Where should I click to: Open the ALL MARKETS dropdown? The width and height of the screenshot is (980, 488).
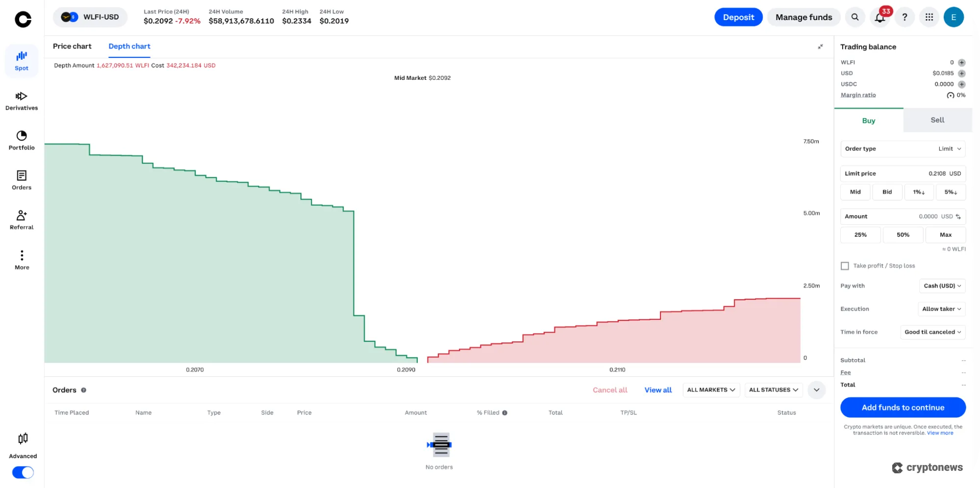[711, 390]
